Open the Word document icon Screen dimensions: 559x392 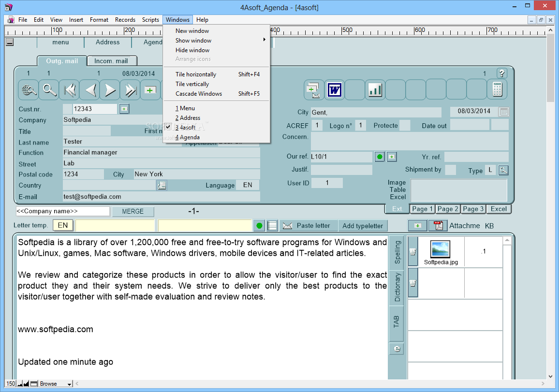coord(335,89)
